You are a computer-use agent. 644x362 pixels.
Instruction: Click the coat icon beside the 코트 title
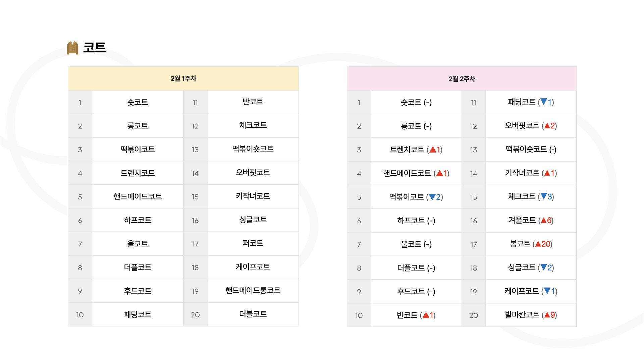(72, 48)
